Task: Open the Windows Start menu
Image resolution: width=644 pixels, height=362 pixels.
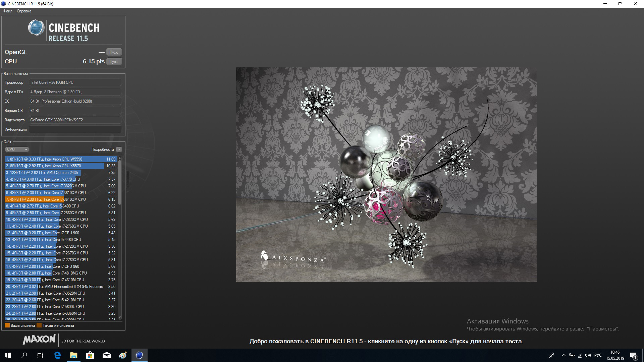Action: coord(8,355)
